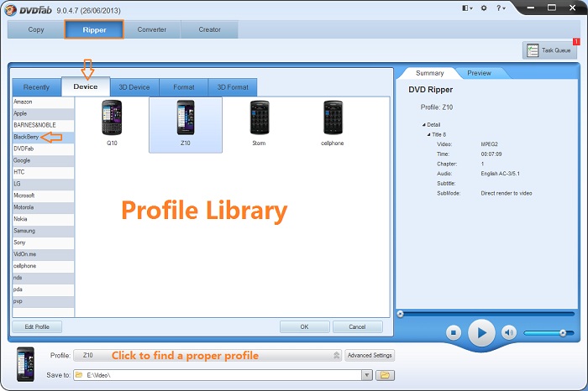Select Amazon in the brand list
The image size is (588, 391).
43,102
